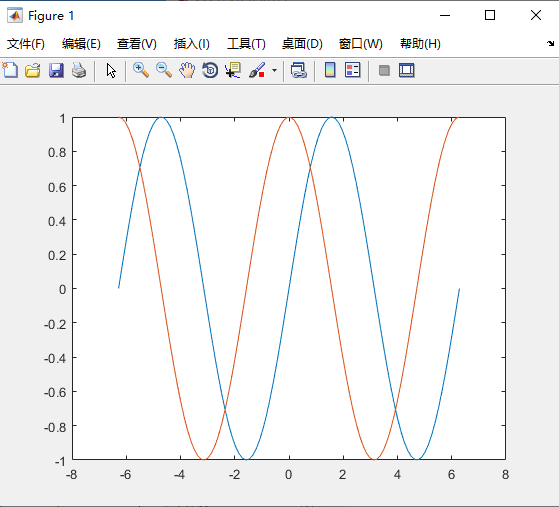Insert a colorbar via toolbar icon
The image size is (559, 507).
(x=330, y=70)
